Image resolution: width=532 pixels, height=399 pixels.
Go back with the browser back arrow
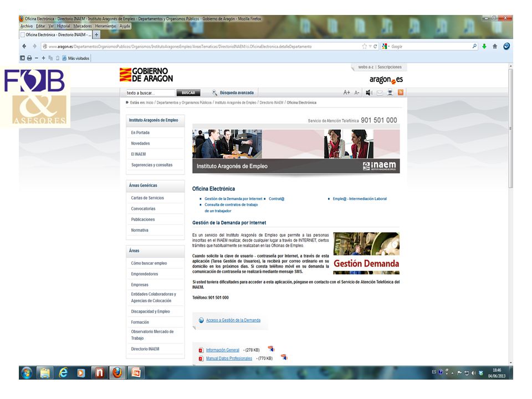(24, 46)
